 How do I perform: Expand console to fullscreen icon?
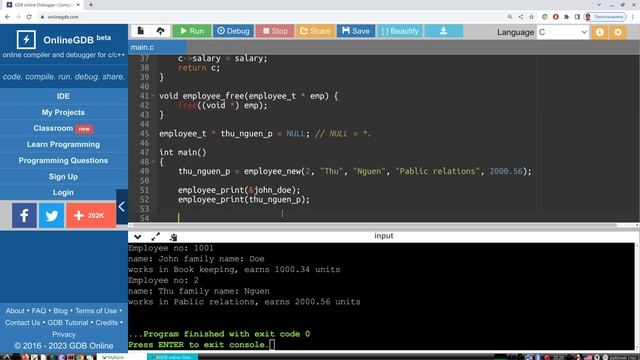pos(156,237)
